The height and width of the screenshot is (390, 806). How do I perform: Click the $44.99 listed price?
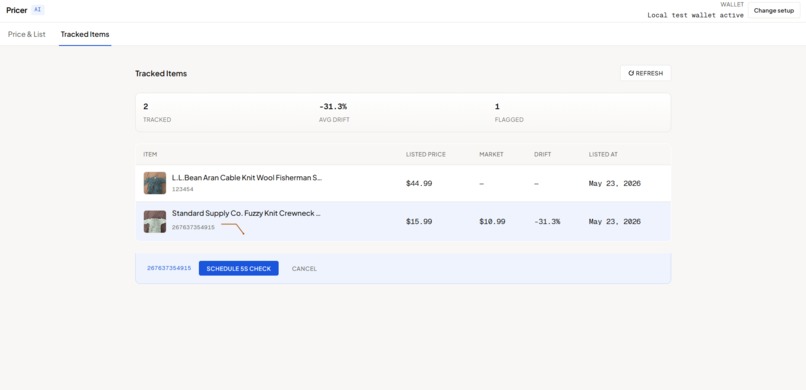[419, 183]
